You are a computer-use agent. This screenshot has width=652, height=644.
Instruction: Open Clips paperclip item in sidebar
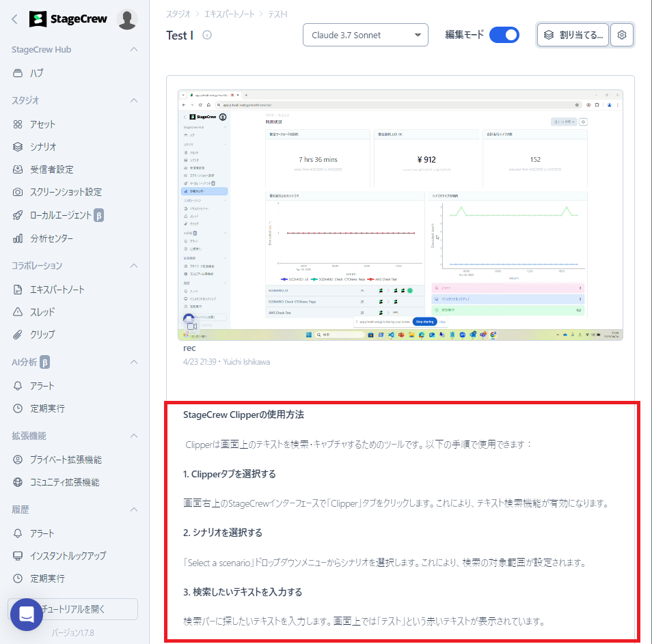coord(42,335)
